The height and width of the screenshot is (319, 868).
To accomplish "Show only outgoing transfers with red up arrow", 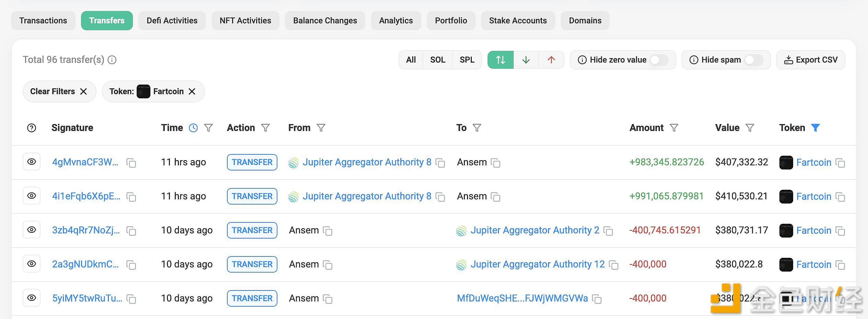I will click(551, 60).
